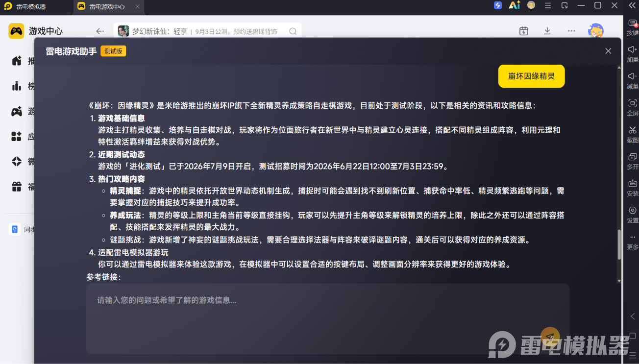Open the cartoon profile avatar
This screenshot has width=639, height=364.
click(x=596, y=31)
